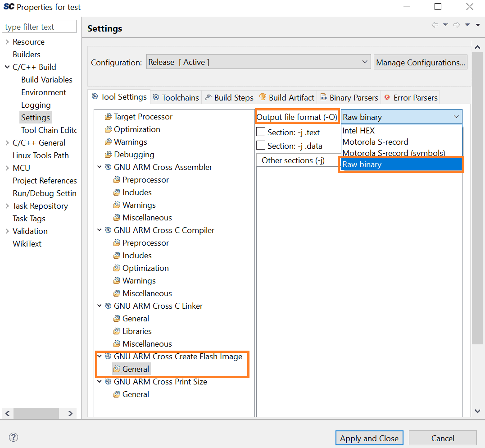Expand the C/C++ General tree node
The image size is (485, 448).
(x=7, y=143)
